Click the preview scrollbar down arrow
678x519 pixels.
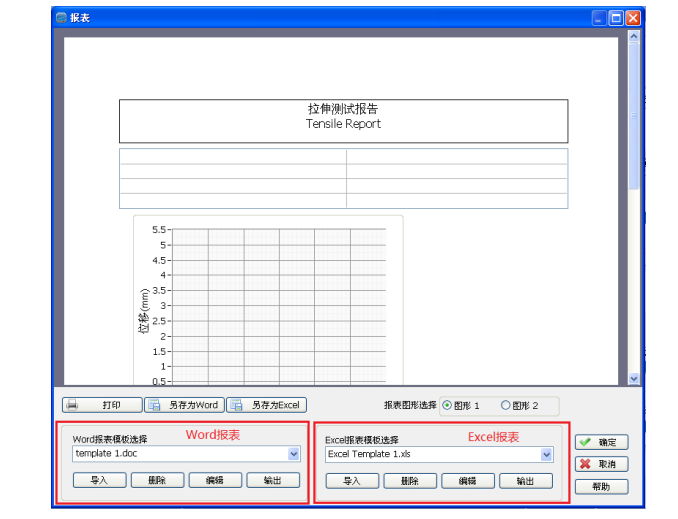tap(633, 378)
